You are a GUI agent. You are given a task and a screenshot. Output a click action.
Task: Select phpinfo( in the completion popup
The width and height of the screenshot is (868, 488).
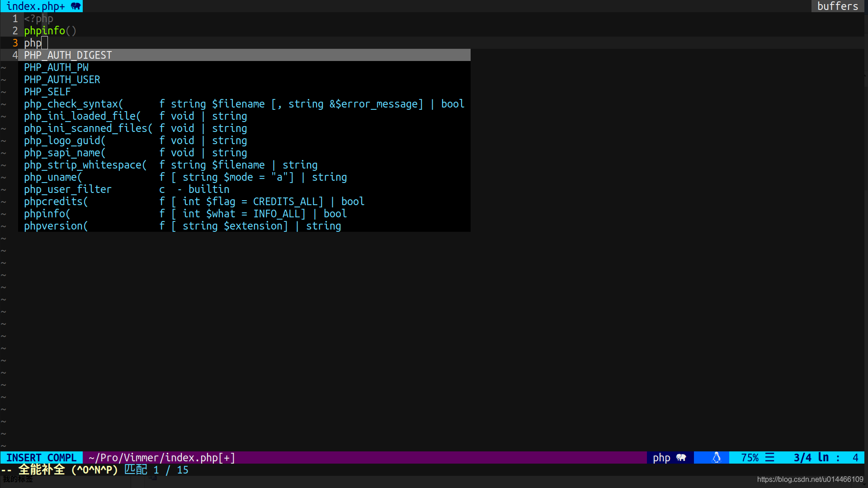(244, 214)
